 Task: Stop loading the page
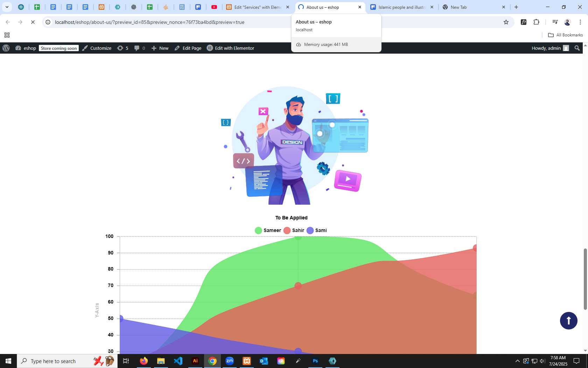33,22
